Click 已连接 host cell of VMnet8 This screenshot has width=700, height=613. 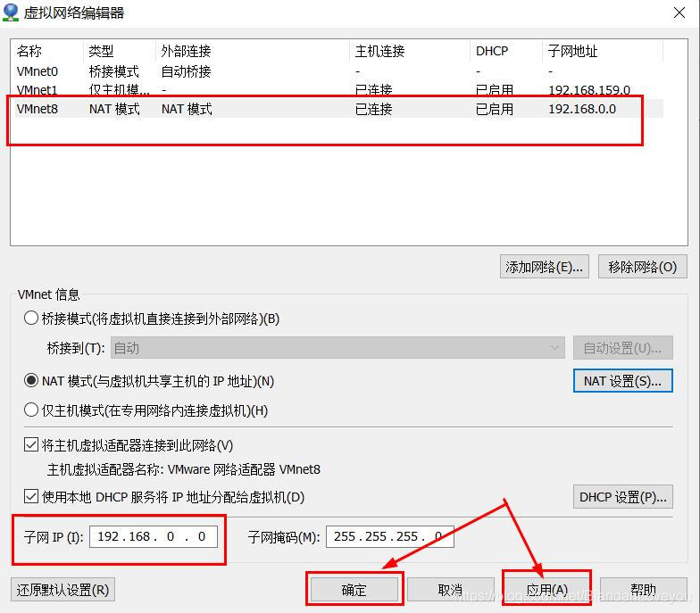373,109
